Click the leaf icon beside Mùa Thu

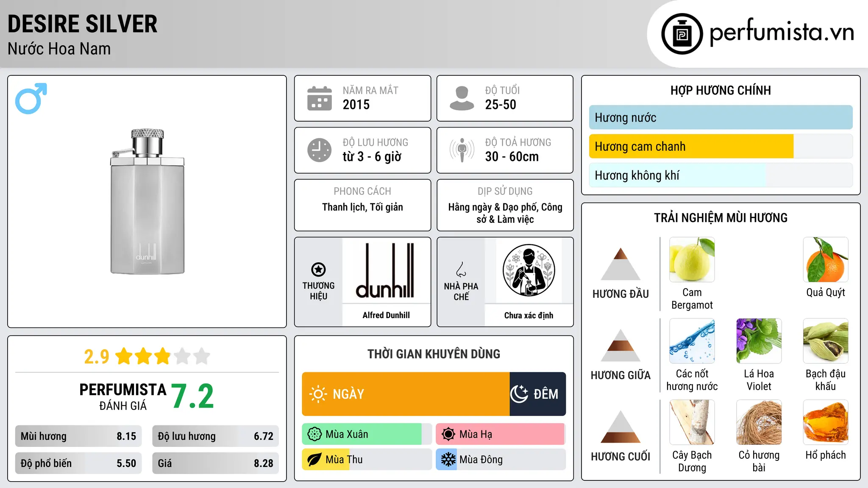pyautogui.click(x=314, y=460)
